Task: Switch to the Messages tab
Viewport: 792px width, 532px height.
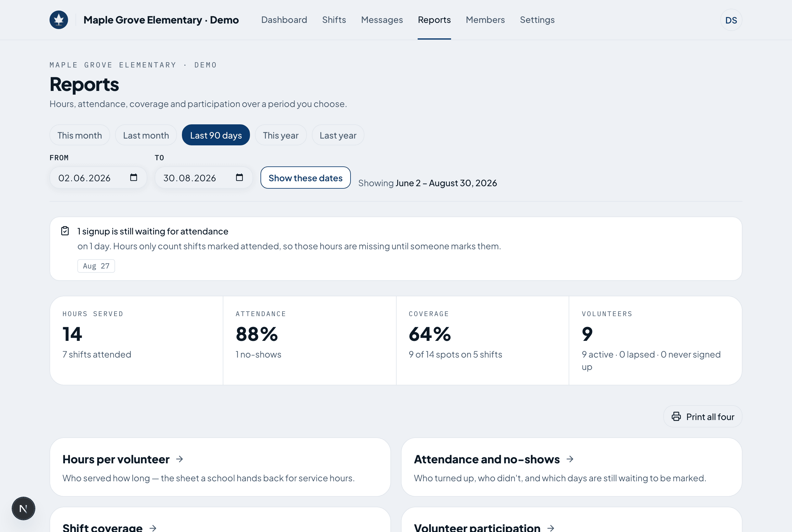Action: [382, 20]
